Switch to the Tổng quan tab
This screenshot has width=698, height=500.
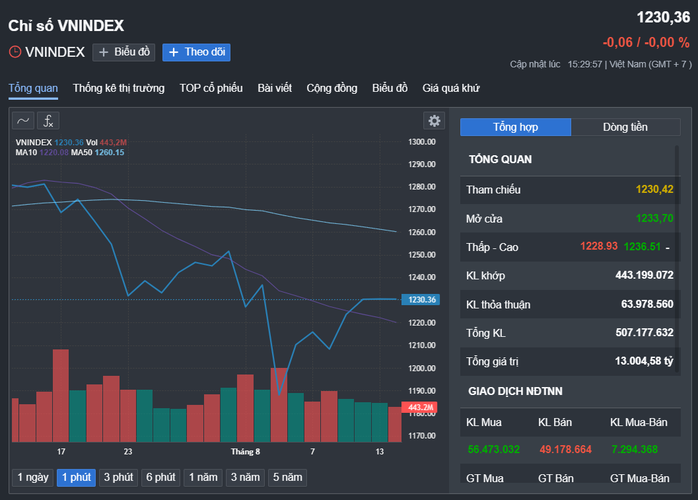33,88
